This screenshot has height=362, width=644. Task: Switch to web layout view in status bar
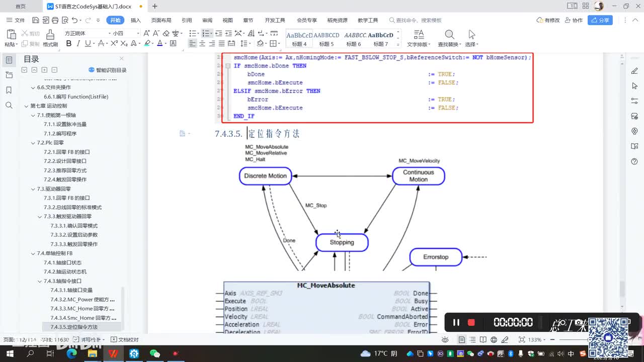coord(494,340)
